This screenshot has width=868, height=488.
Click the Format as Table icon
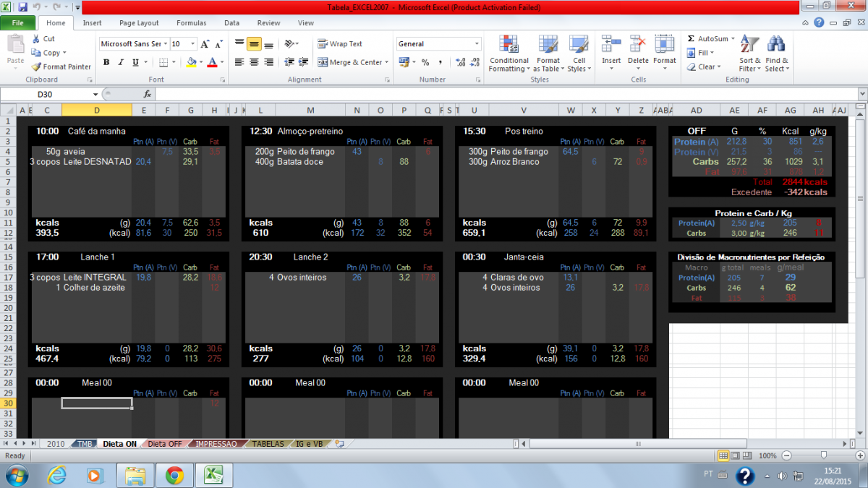click(548, 54)
